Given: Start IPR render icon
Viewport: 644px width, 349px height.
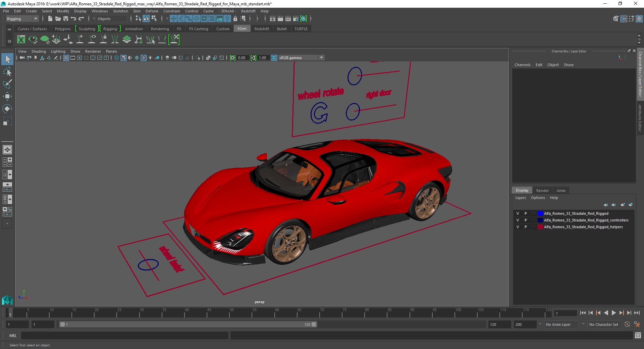Looking at the screenshot, I should tap(288, 19).
